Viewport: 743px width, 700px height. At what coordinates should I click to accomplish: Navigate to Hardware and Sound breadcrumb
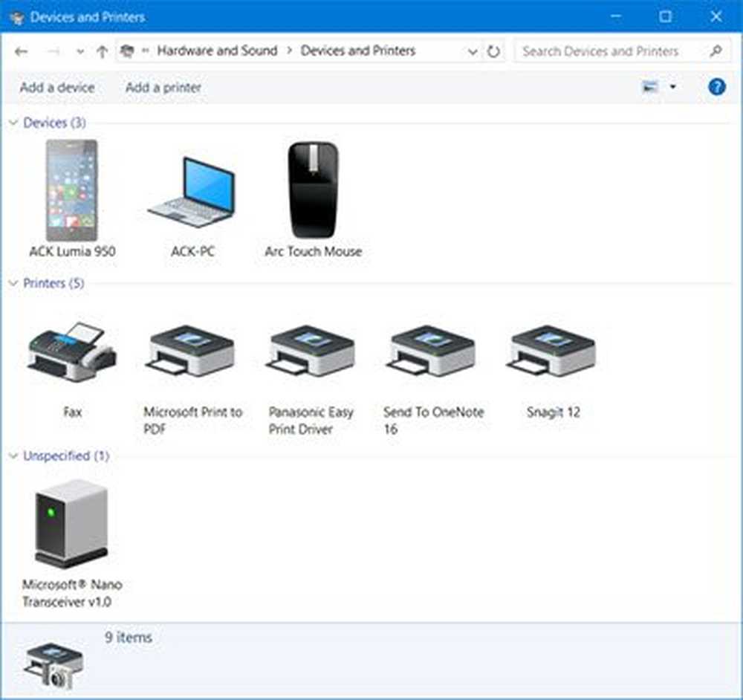tap(217, 51)
